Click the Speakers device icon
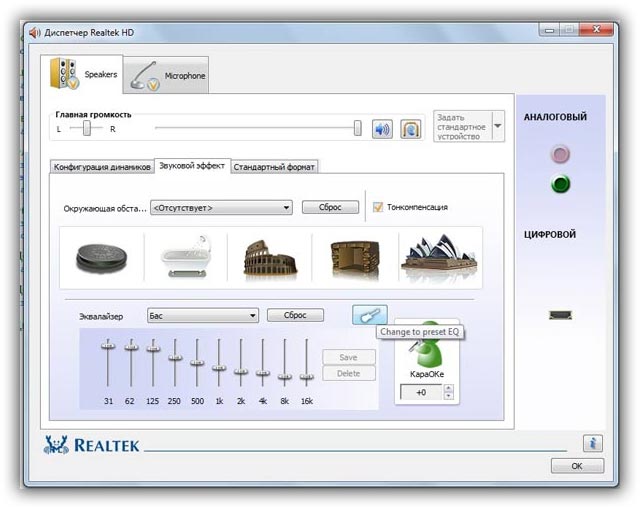The image size is (640, 509). pos(64,73)
